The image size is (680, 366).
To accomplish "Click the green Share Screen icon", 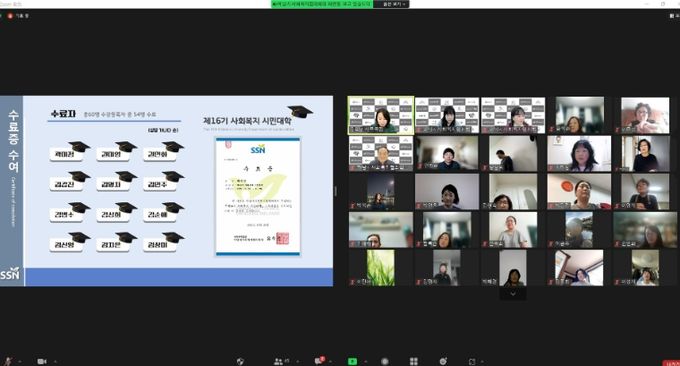I will [x=353, y=361].
